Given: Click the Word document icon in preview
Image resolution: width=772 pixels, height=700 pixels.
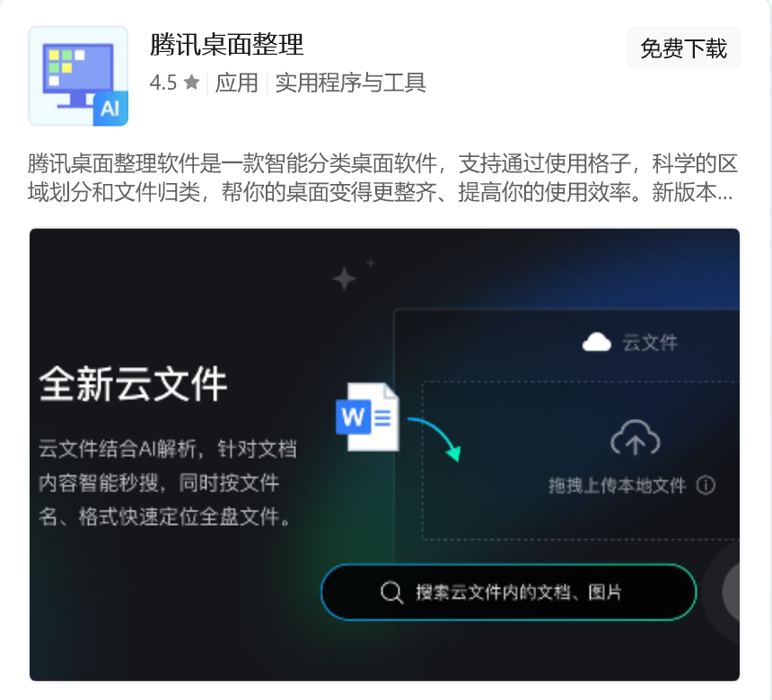Looking at the screenshot, I should [x=368, y=417].
